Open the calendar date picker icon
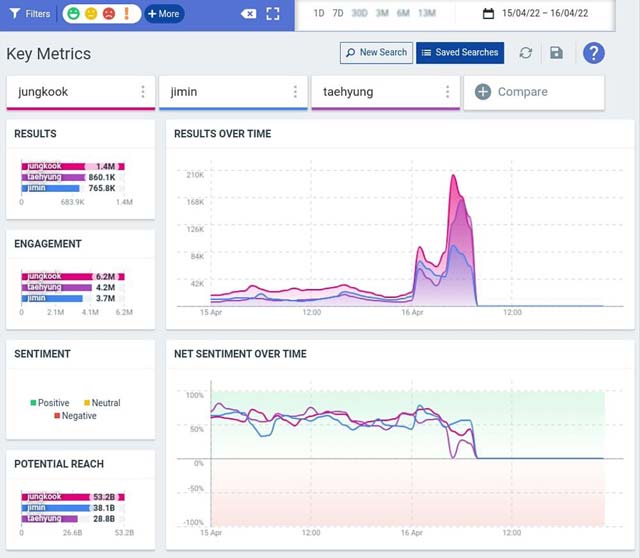This screenshot has height=558, width=640. pos(488,13)
